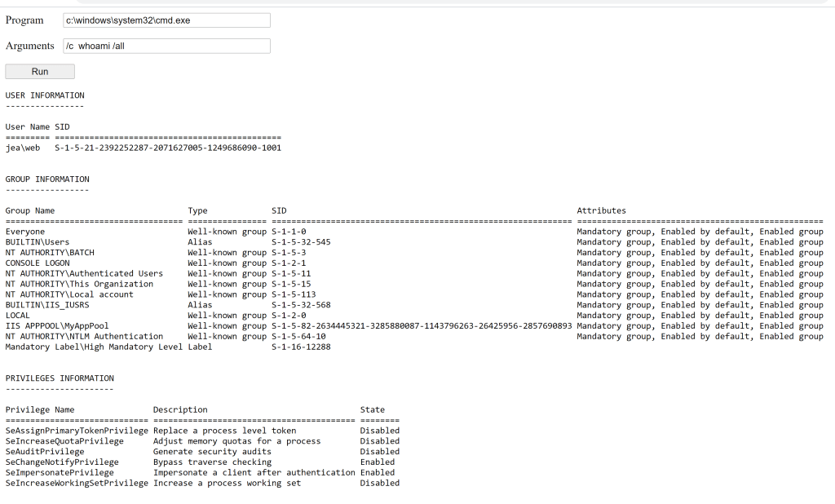Click the user SID ending in 1001

[168, 148]
